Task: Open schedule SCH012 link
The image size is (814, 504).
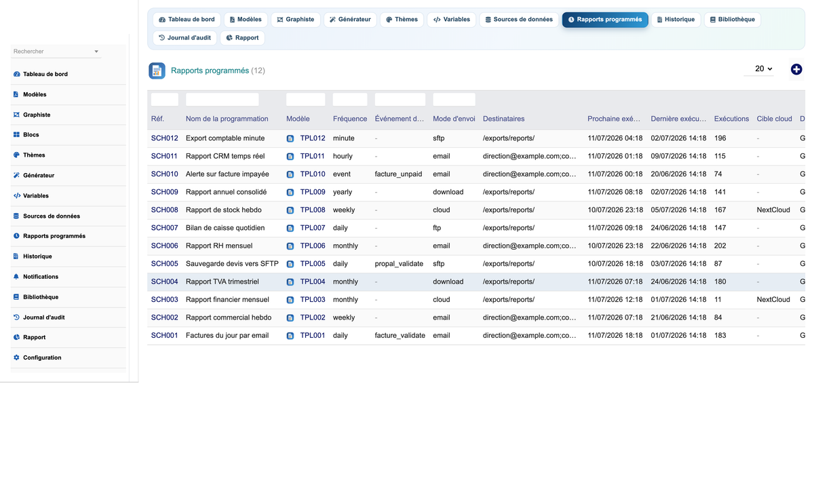Action: (x=164, y=138)
